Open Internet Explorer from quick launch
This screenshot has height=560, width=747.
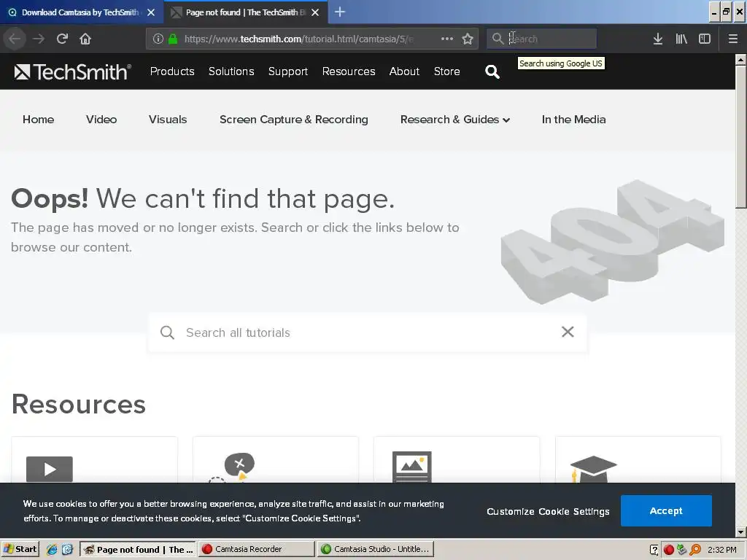coord(52,550)
